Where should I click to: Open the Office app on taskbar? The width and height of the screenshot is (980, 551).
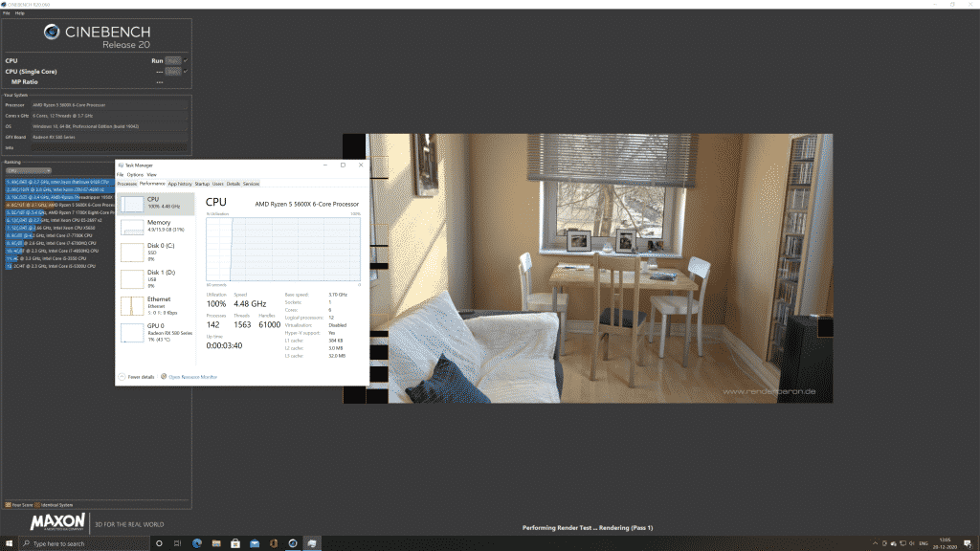(x=274, y=543)
